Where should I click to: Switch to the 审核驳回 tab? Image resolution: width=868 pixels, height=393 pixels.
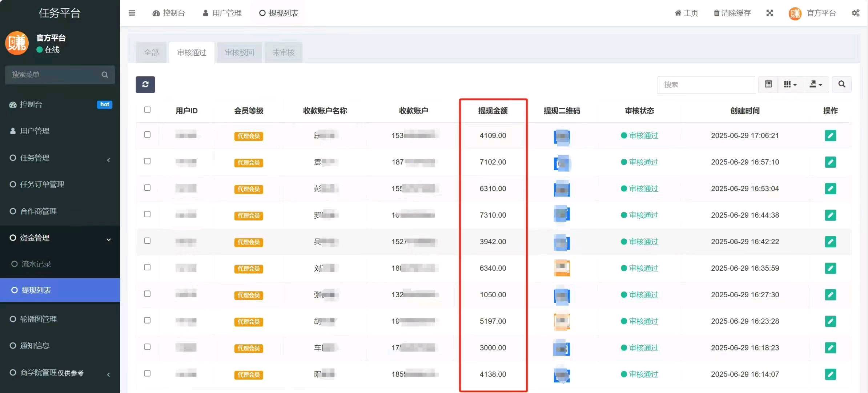pos(239,53)
